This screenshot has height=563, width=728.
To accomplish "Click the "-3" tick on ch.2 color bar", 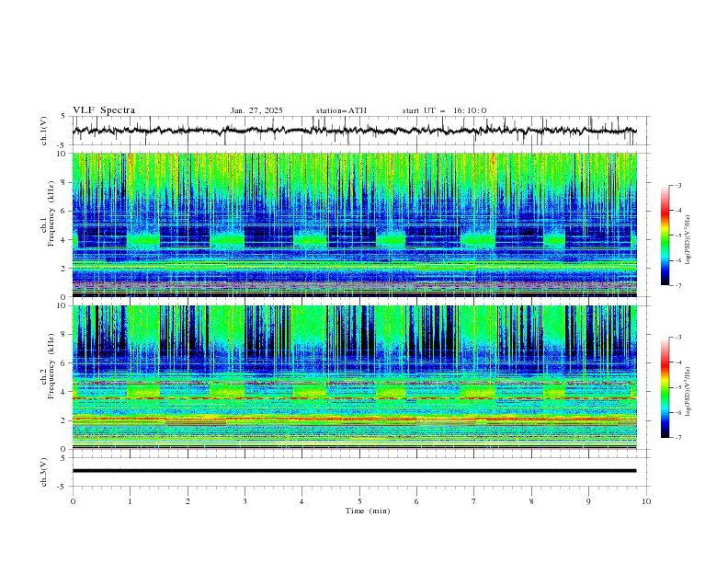I will click(x=678, y=338).
